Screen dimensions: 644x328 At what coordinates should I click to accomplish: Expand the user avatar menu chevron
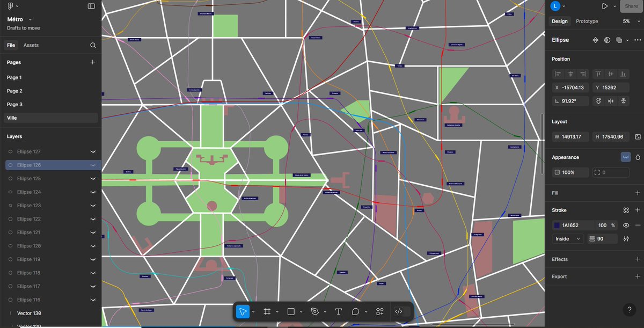(564, 6)
